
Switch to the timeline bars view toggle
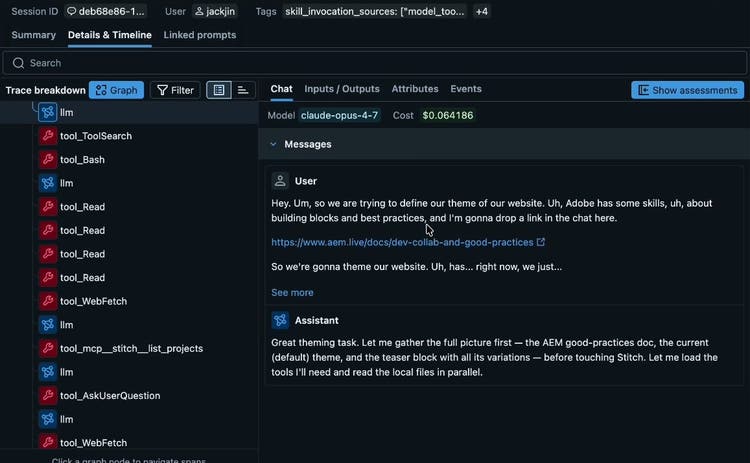[x=243, y=90]
